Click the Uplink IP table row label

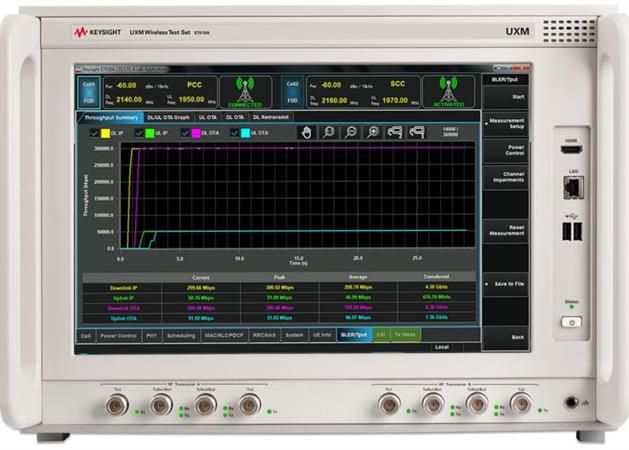pos(123,298)
